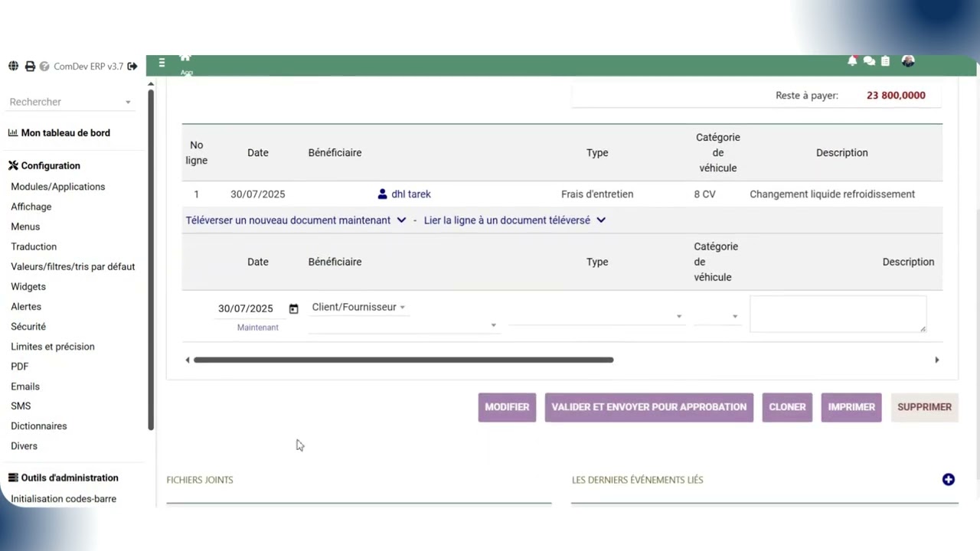The width and height of the screenshot is (980, 551).
Task: Open the help question-mark icon
Action: 44,67
